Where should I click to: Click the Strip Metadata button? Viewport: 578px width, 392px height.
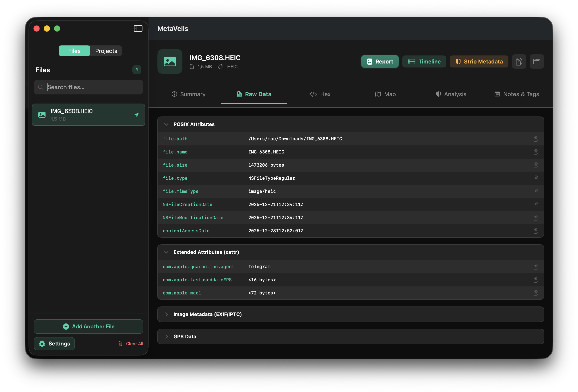(x=479, y=62)
